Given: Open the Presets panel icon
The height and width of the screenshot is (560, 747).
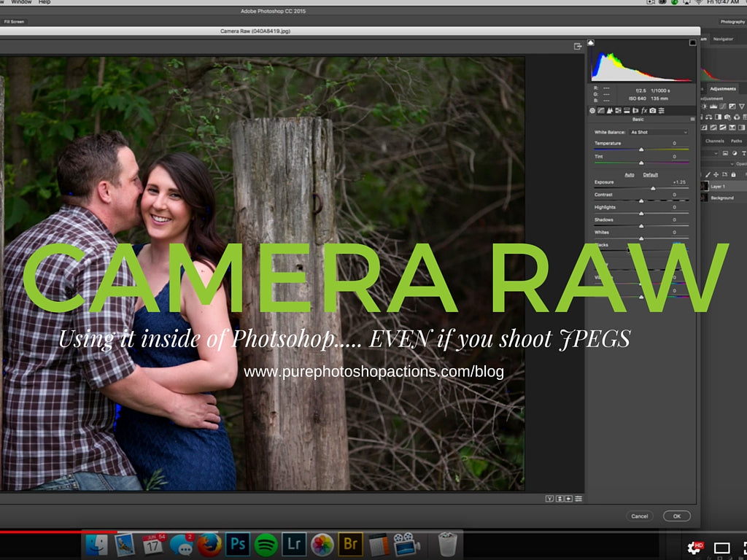Looking at the screenshot, I should tap(661, 111).
